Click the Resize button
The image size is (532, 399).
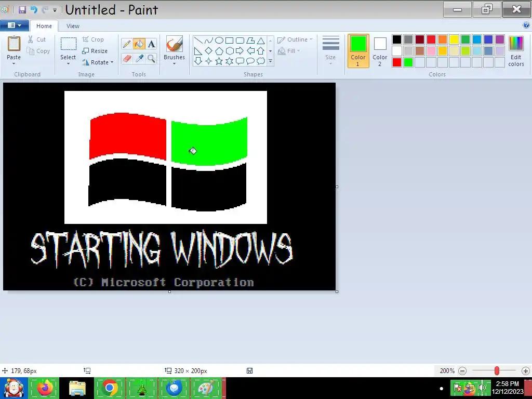(x=95, y=51)
